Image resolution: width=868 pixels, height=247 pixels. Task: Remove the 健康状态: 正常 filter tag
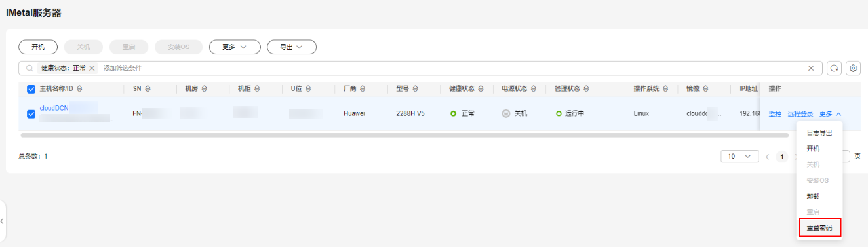(x=92, y=68)
